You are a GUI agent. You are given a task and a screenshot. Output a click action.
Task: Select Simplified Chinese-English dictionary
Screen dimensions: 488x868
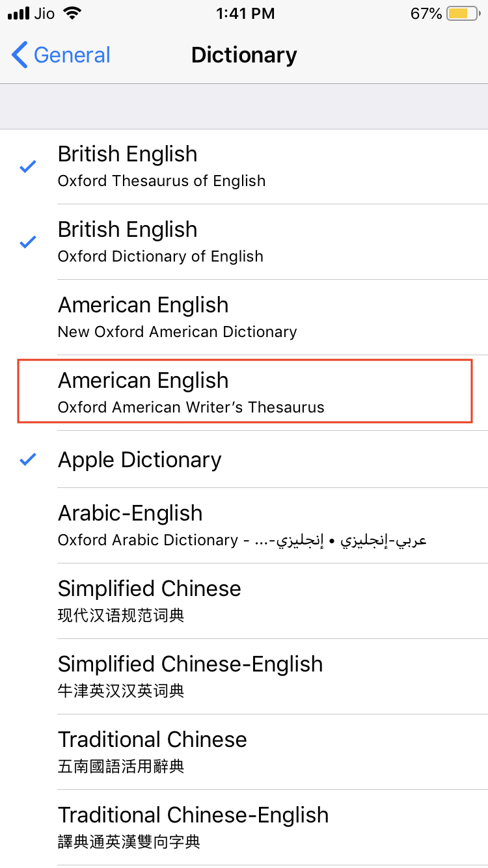pos(244,677)
